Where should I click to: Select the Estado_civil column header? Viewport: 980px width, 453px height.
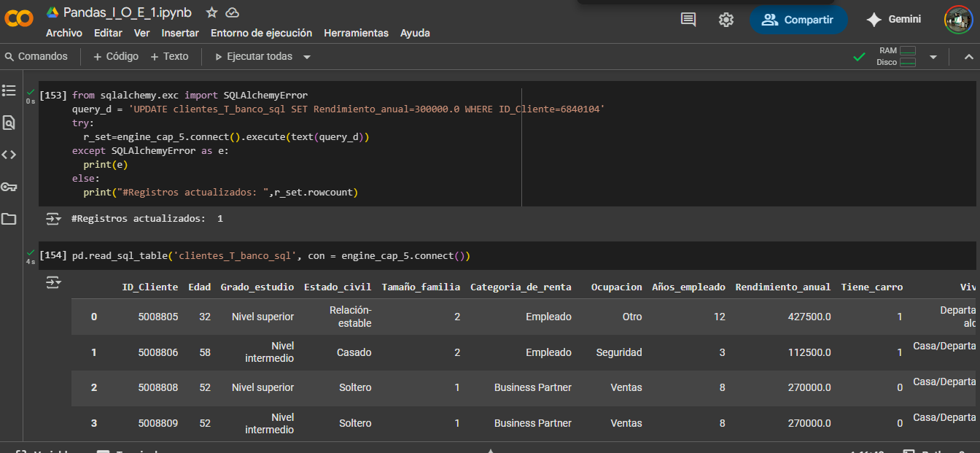338,287
